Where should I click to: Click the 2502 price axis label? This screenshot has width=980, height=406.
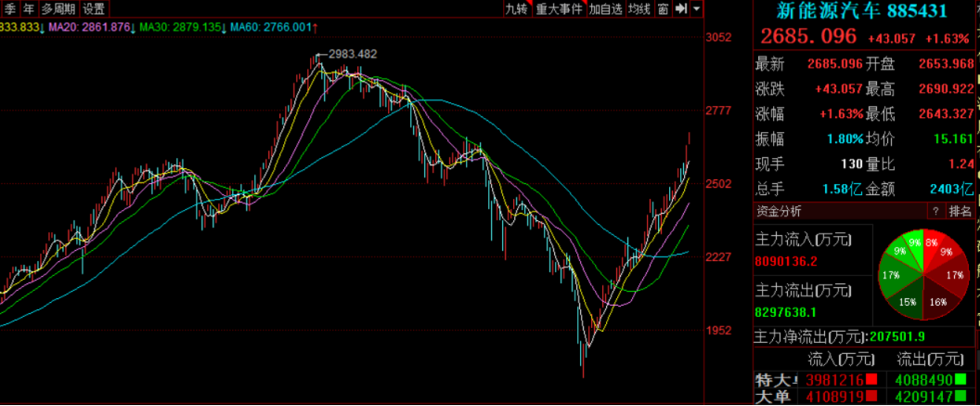718,183
